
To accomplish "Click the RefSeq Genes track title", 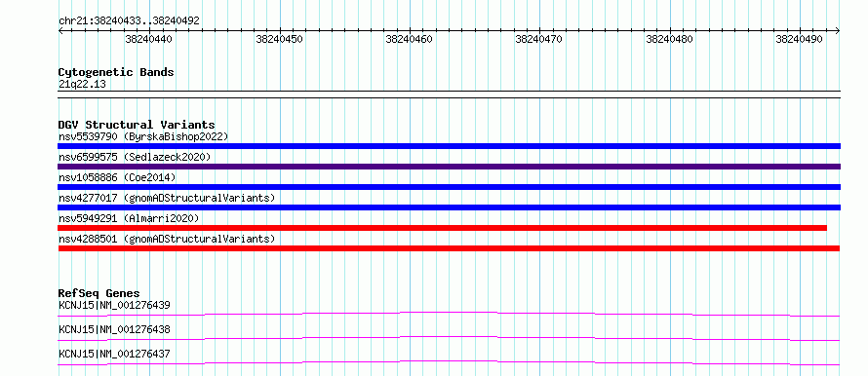I will [99, 293].
